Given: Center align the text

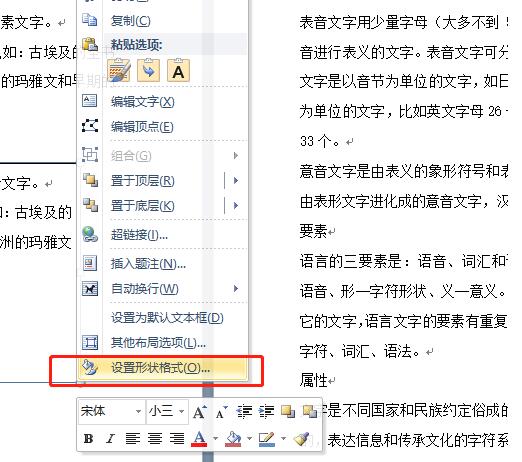Looking at the screenshot, I should (x=155, y=439).
